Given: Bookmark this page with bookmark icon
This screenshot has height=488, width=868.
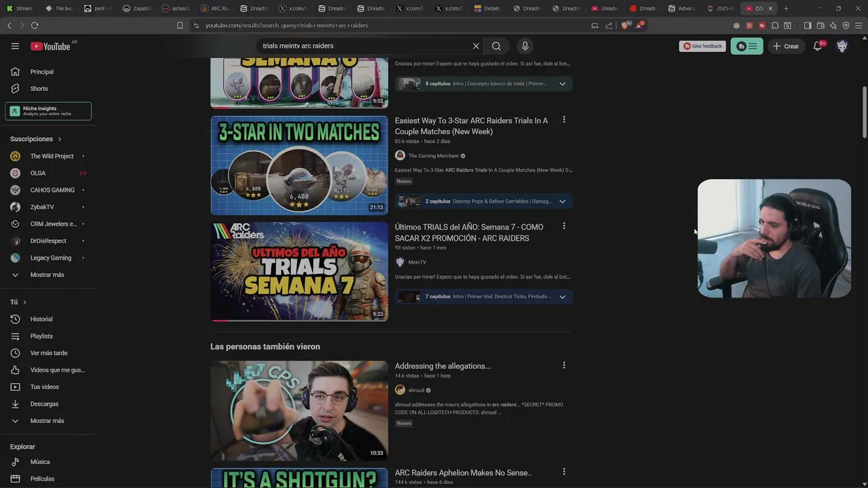Looking at the screenshot, I should click(180, 26).
